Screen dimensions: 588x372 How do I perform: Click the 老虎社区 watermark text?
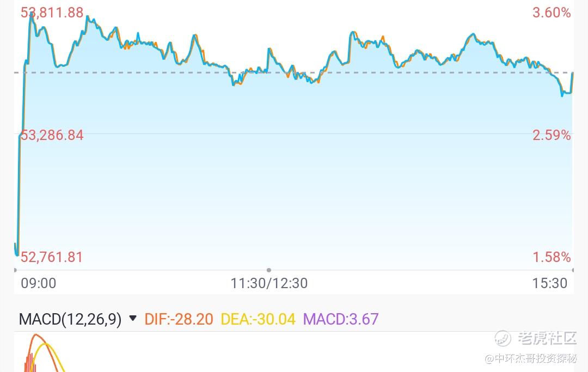[547, 338]
